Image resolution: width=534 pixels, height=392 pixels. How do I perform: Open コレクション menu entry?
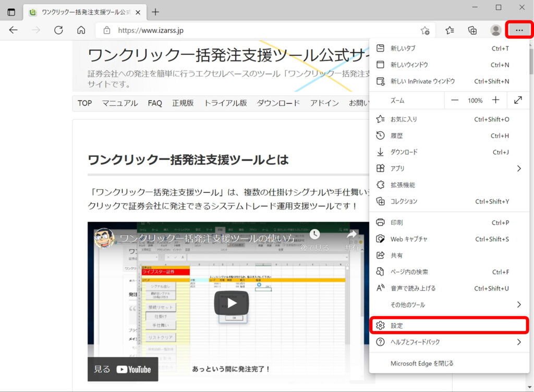point(449,201)
